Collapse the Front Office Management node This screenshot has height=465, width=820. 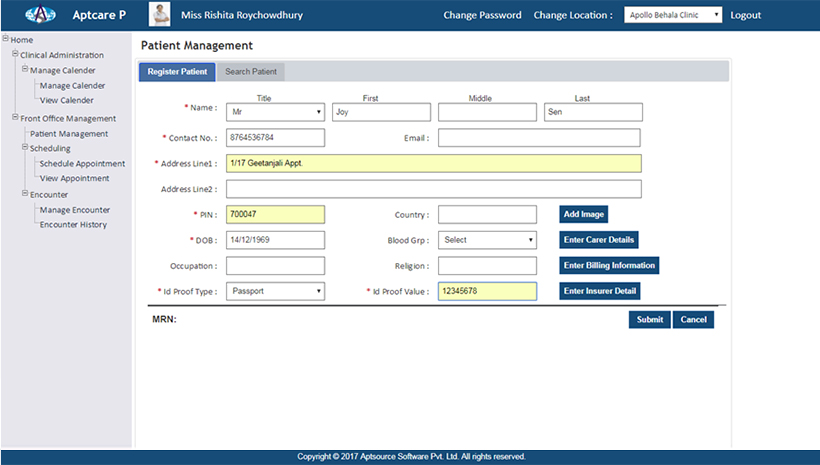(15, 118)
